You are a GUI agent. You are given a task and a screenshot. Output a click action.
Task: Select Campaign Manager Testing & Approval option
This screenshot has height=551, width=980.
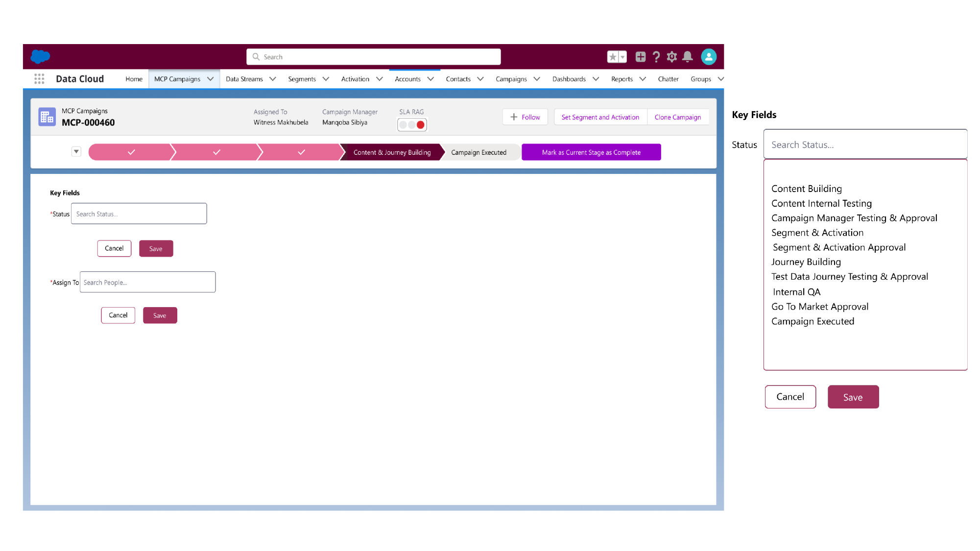tap(854, 218)
